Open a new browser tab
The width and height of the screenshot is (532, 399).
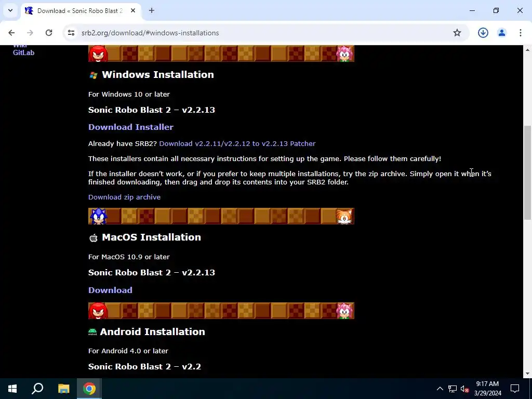pyautogui.click(x=152, y=10)
